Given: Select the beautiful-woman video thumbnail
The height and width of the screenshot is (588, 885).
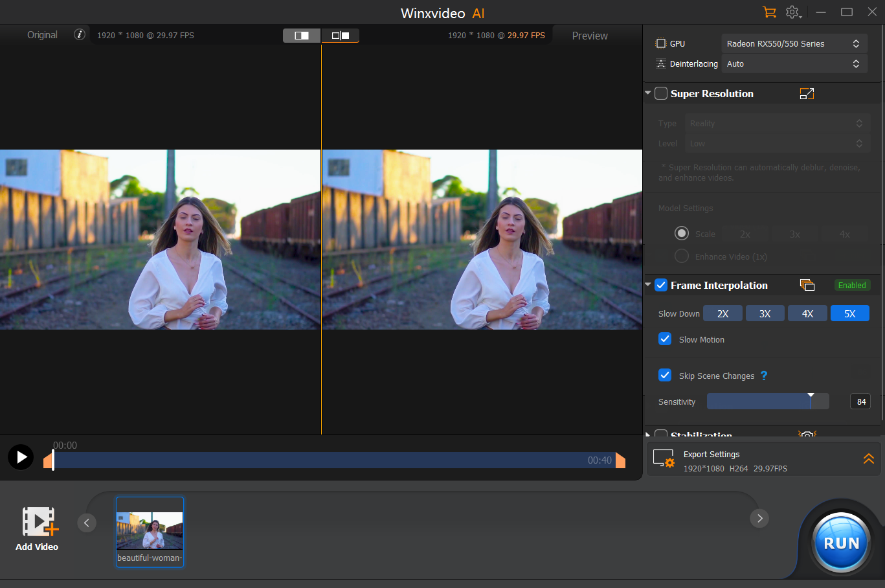Looking at the screenshot, I should [x=150, y=531].
